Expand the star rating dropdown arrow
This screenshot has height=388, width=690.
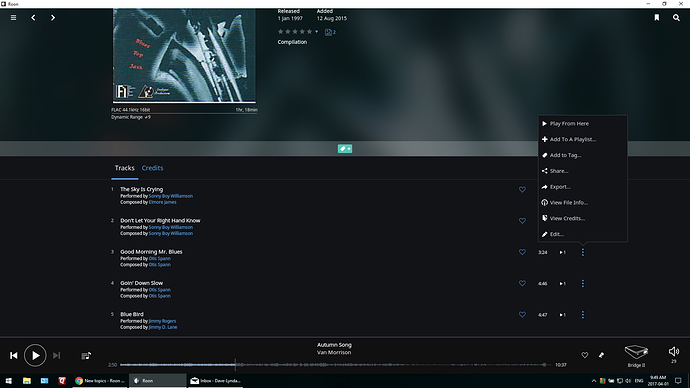coord(316,32)
